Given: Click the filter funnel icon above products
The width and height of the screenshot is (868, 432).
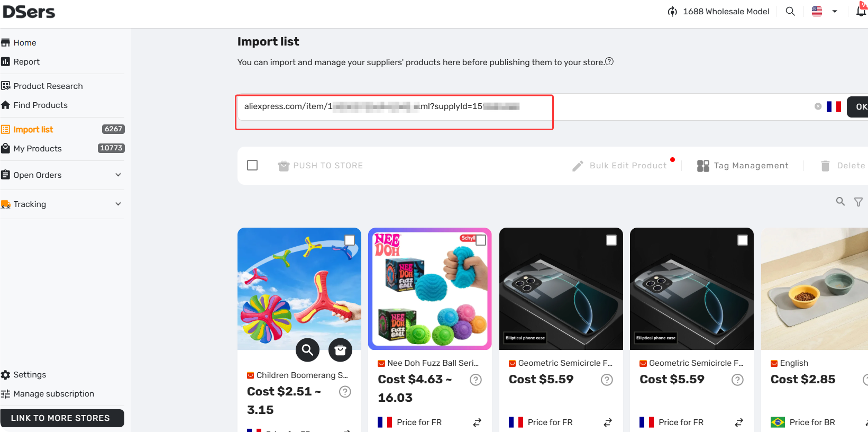Looking at the screenshot, I should coord(858,202).
